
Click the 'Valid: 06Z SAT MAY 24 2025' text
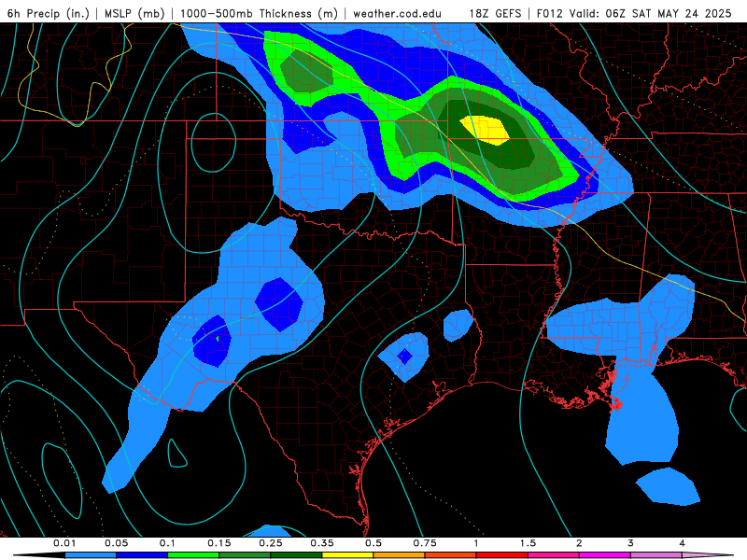(651, 13)
